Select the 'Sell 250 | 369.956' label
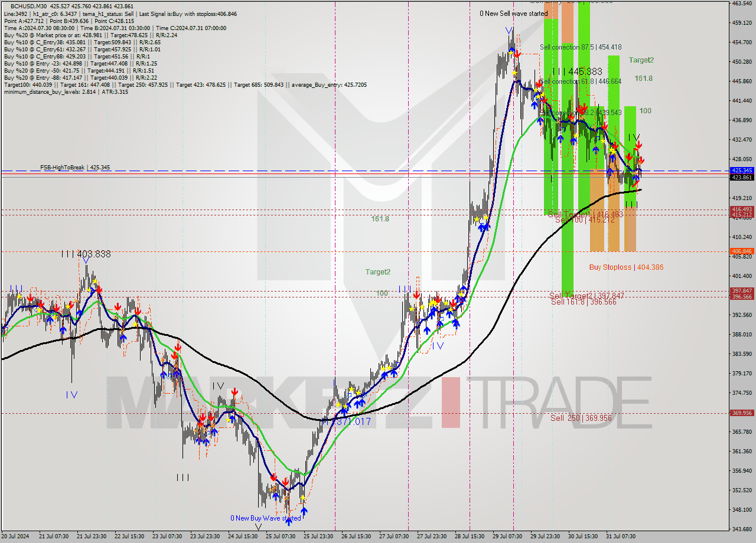This screenshot has width=756, height=543. (581, 418)
